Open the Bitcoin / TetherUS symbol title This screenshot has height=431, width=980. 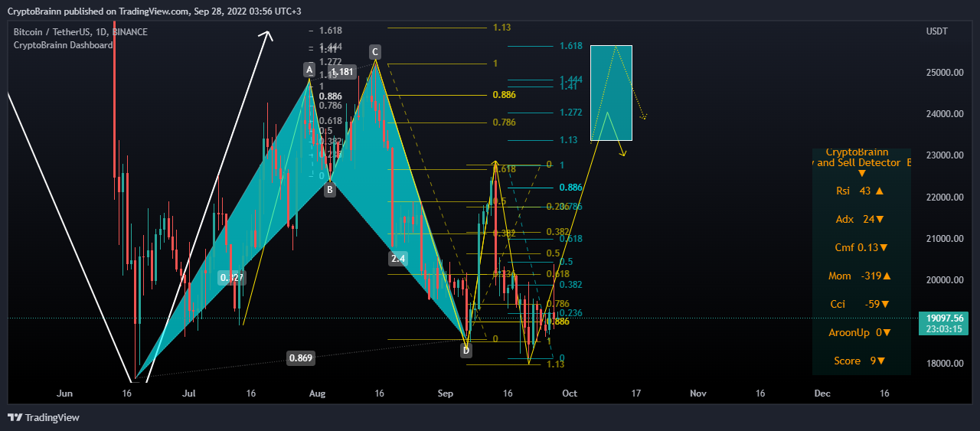80,32
